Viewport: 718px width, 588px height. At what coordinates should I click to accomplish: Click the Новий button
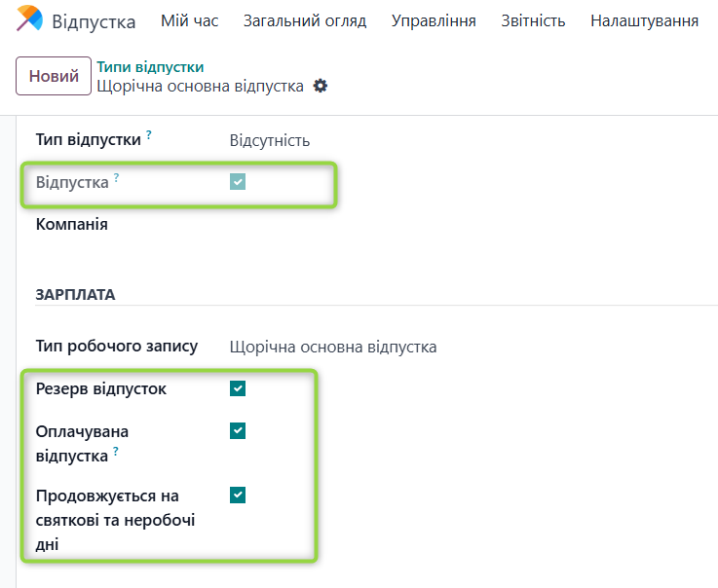[54, 76]
